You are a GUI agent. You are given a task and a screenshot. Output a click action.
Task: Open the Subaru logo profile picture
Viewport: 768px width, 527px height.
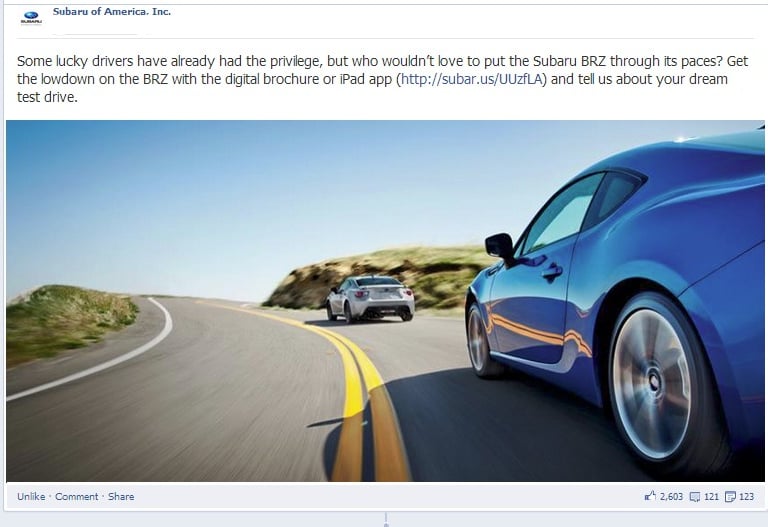click(31, 17)
